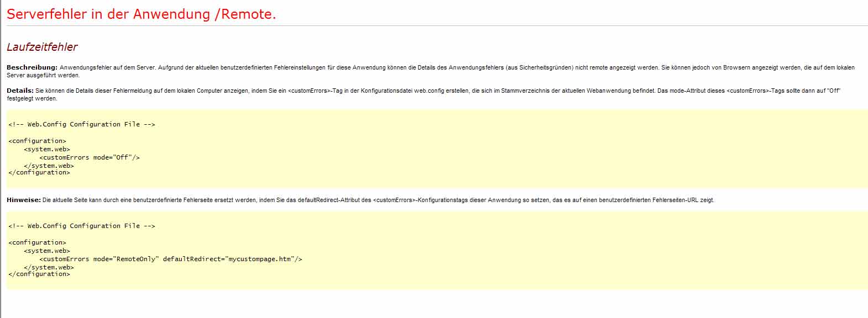The image size is (868, 318).
Task: Click '<configuration>' opening tag in first code block
Action: [x=37, y=141]
